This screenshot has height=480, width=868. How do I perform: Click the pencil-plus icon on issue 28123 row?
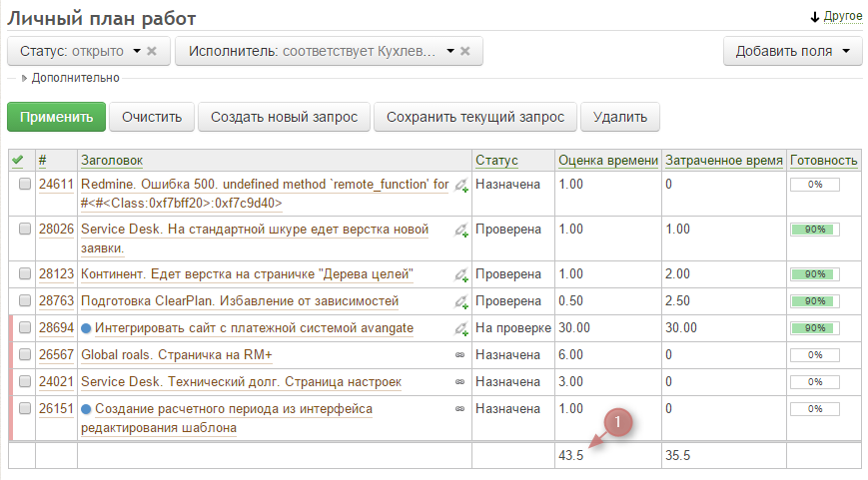tap(461, 274)
